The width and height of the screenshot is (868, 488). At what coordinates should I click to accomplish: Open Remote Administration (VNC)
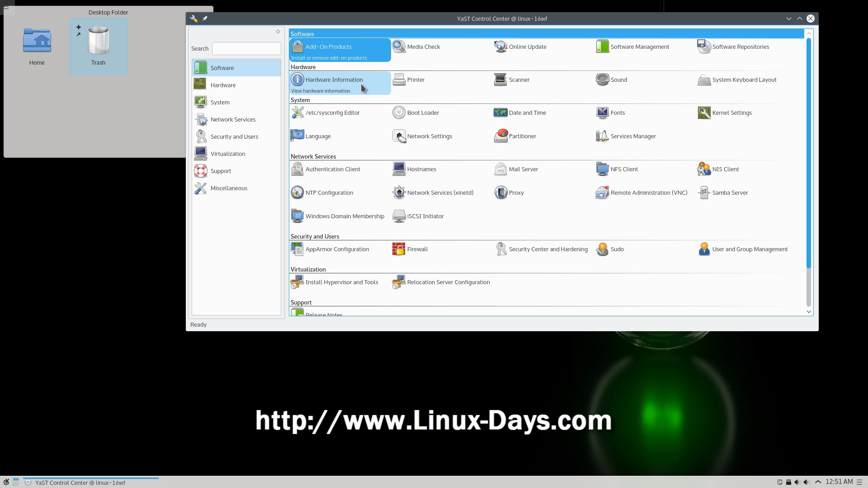tap(642, 192)
